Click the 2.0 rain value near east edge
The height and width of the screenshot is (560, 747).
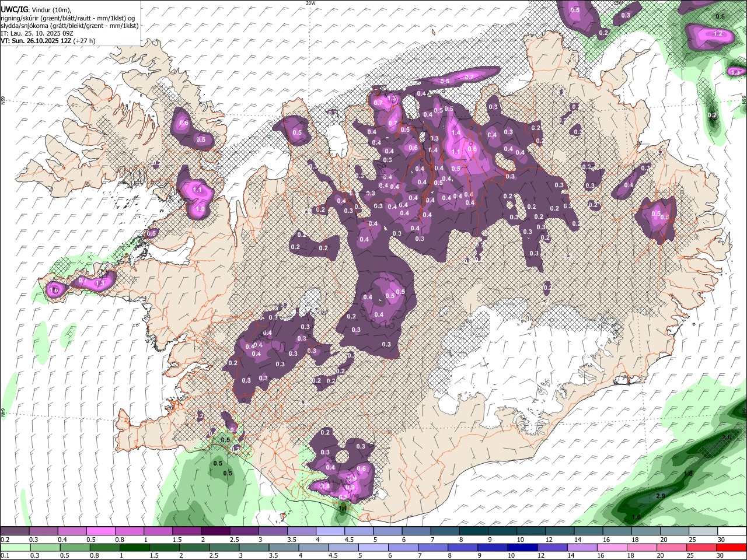tap(727, 437)
